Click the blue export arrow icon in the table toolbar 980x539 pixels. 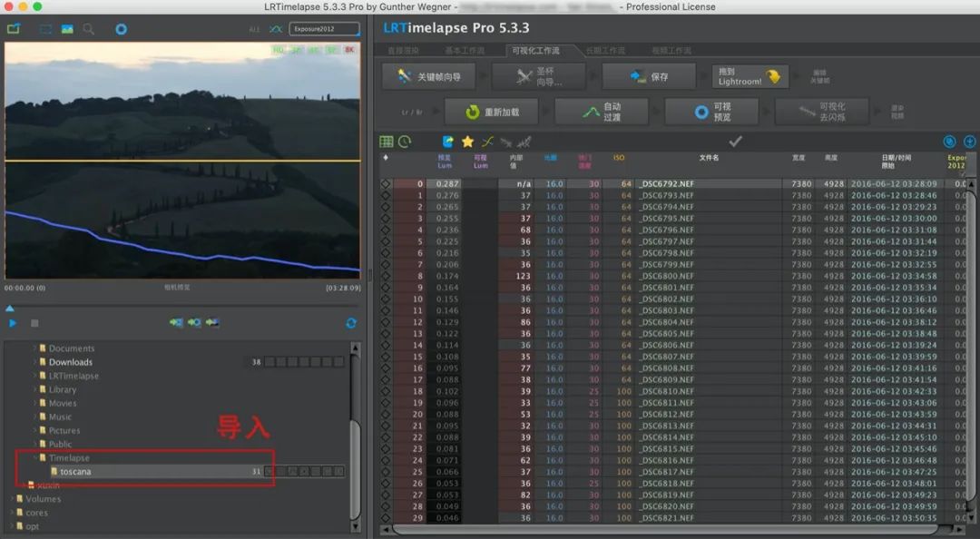coord(448,142)
